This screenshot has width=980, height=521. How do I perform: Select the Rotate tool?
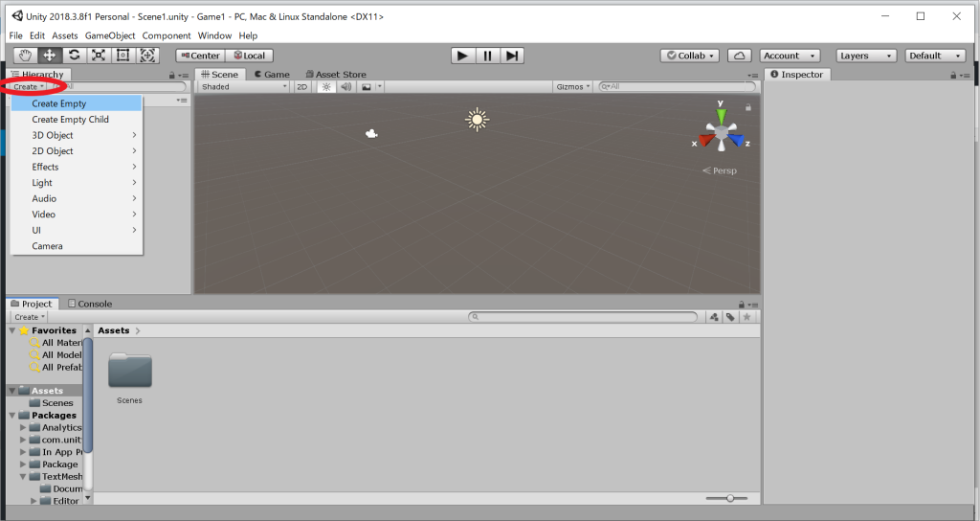(x=74, y=55)
